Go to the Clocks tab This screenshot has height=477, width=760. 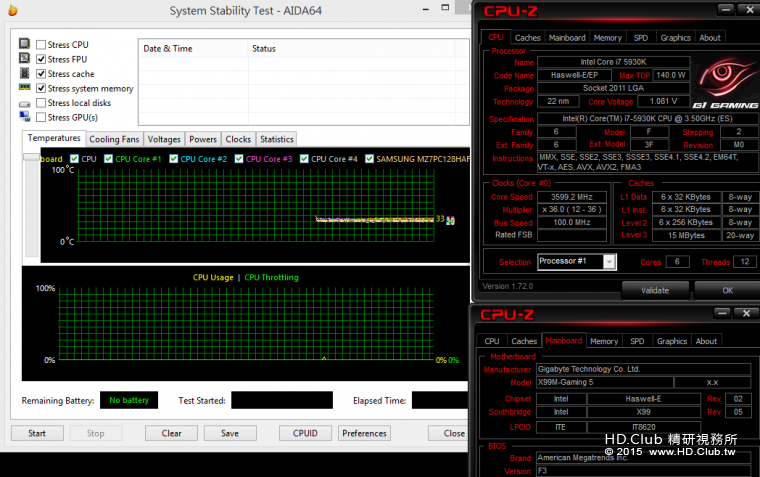pos(238,139)
